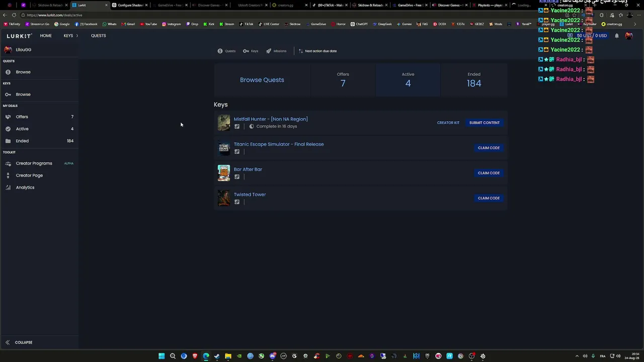
Task: Sort by Next action due date
Action: click(317, 51)
